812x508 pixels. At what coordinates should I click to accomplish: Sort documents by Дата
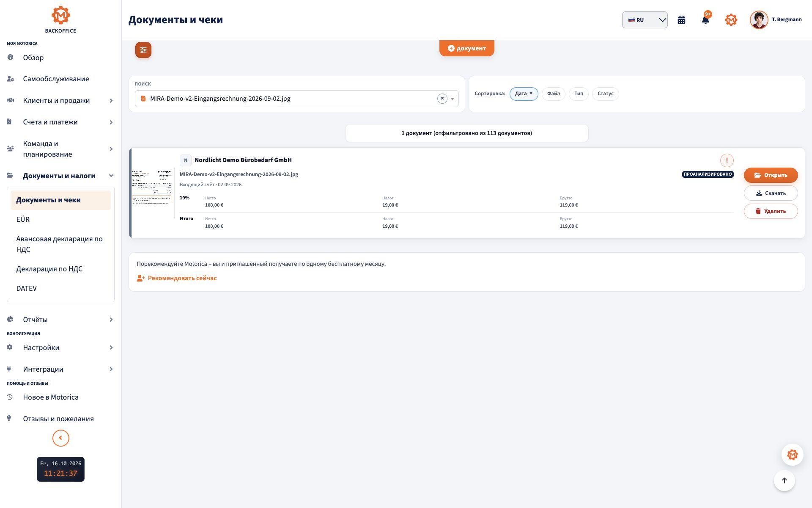[524, 94]
